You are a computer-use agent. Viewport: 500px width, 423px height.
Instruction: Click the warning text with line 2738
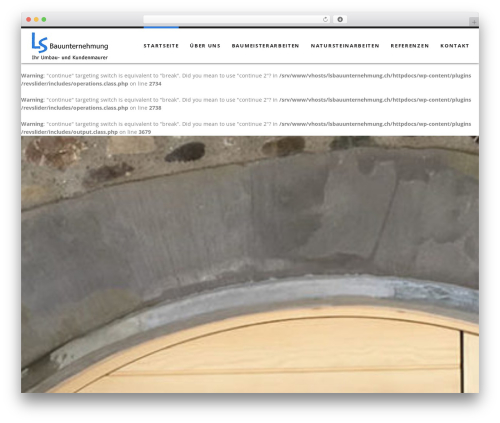(x=246, y=104)
